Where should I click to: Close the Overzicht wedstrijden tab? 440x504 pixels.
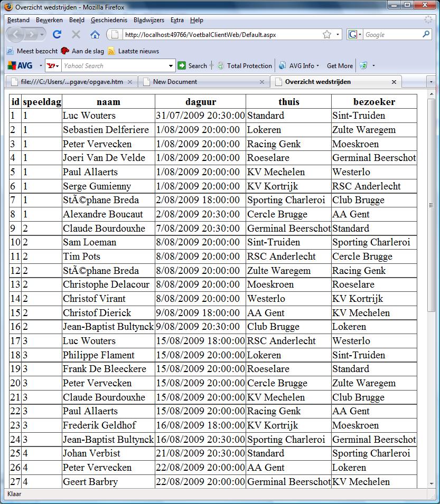(x=394, y=82)
